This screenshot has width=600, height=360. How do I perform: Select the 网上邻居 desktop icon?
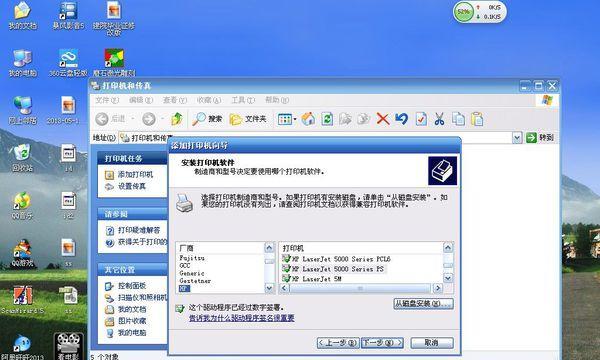point(23,110)
